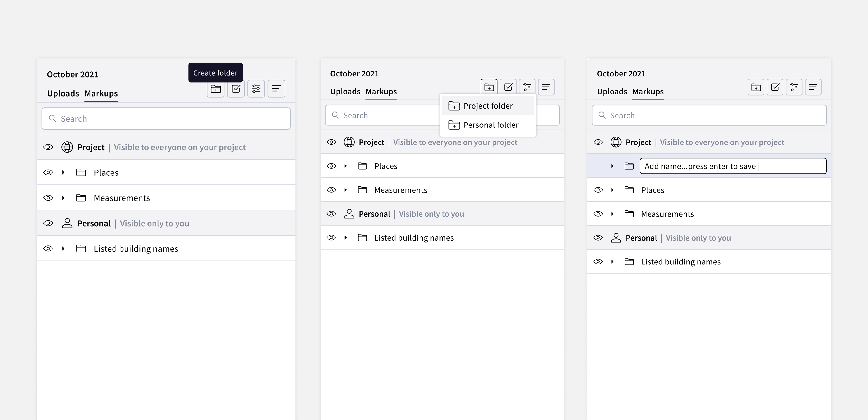This screenshot has height=420, width=868.
Task: Click globe icon beside Project in middle panel
Action: (x=349, y=142)
